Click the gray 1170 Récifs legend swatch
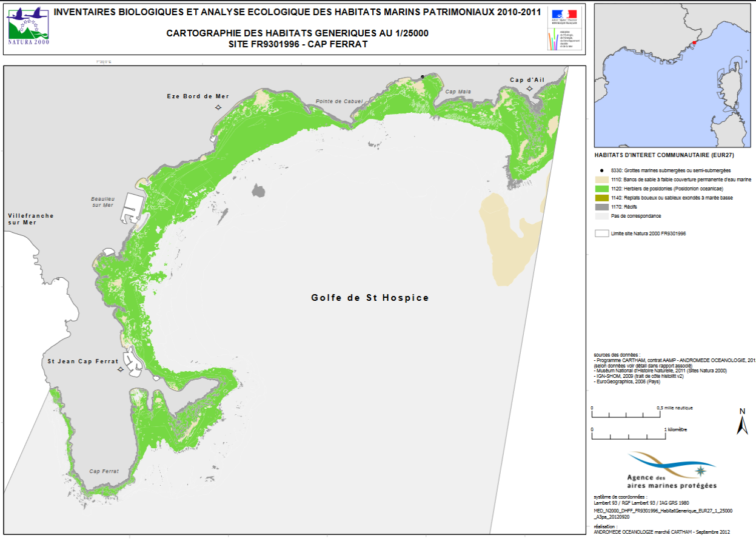The image size is (756, 541). (x=603, y=207)
